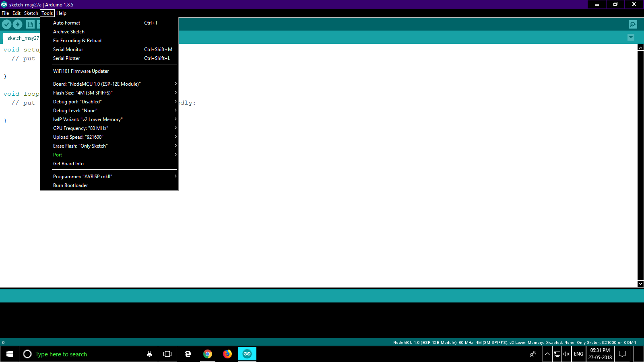
Task: Expand Flash Size 4M submenu
Action: tap(109, 93)
